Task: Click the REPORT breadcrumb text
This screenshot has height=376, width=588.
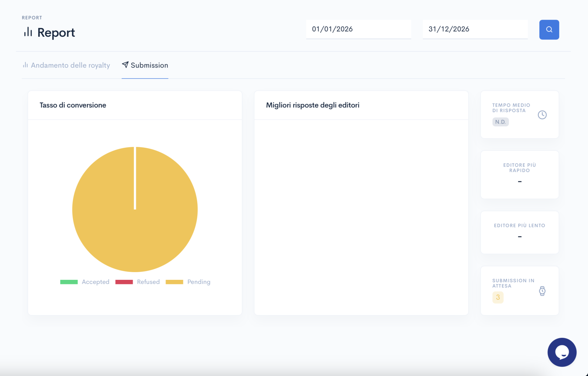Action: [32, 18]
